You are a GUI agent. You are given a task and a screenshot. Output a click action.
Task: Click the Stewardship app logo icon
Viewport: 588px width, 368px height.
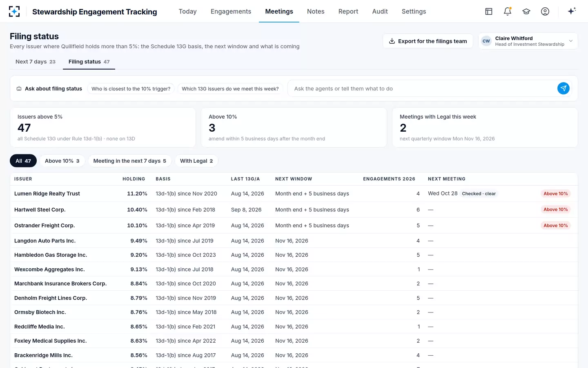point(14,11)
